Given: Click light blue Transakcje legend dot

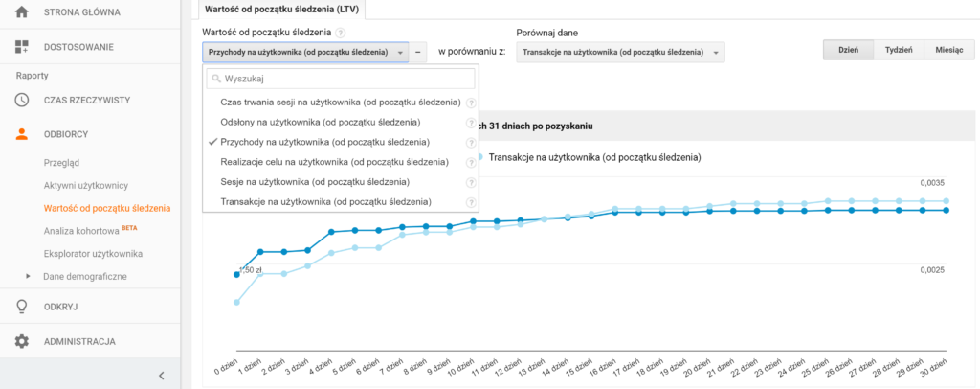Looking at the screenshot, I should coord(480,157).
